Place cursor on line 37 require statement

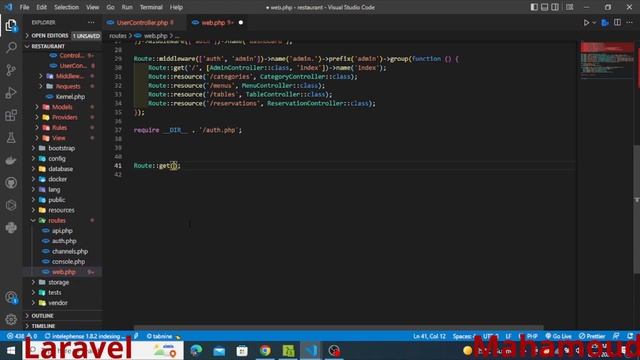point(188,130)
